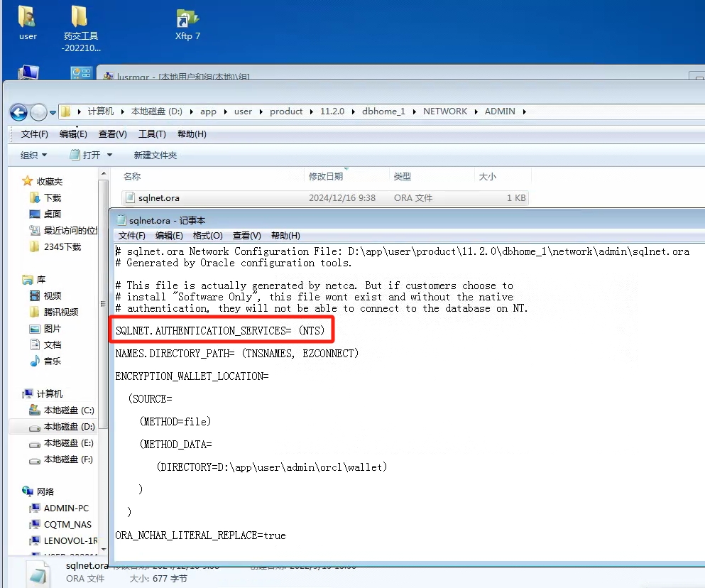Expand the chevron after 11.2.0 breadcrumb
Image resolution: width=705 pixels, height=588 pixels.
tap(353, 111)
